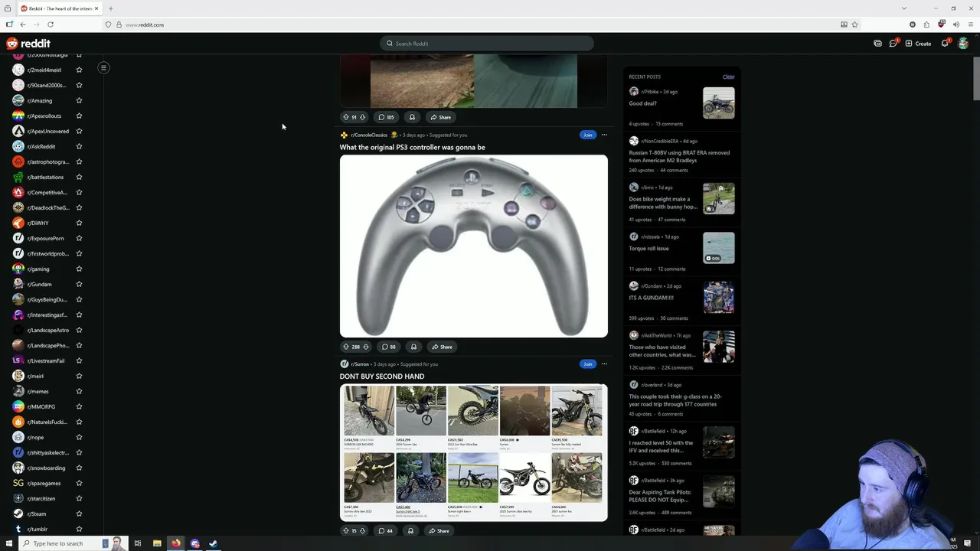This screenshot has height=551, width=980.
Task: Favorite r/Gundam with its star
Action: pos(79,284)
